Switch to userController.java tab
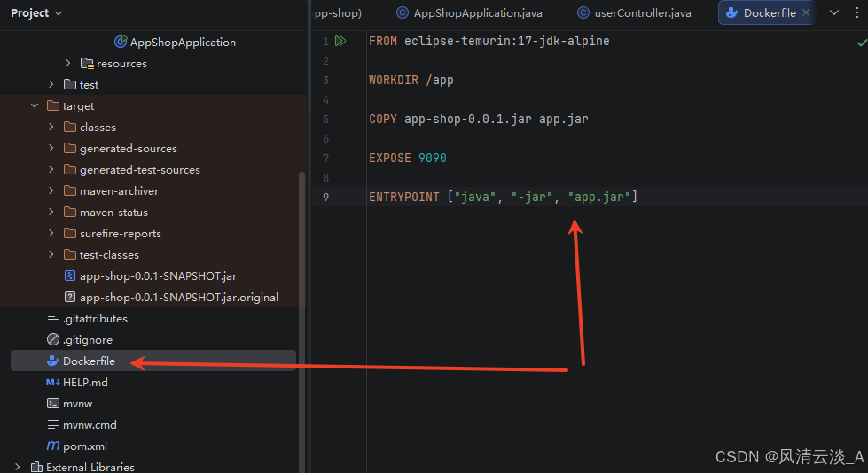 click(635, 12)
